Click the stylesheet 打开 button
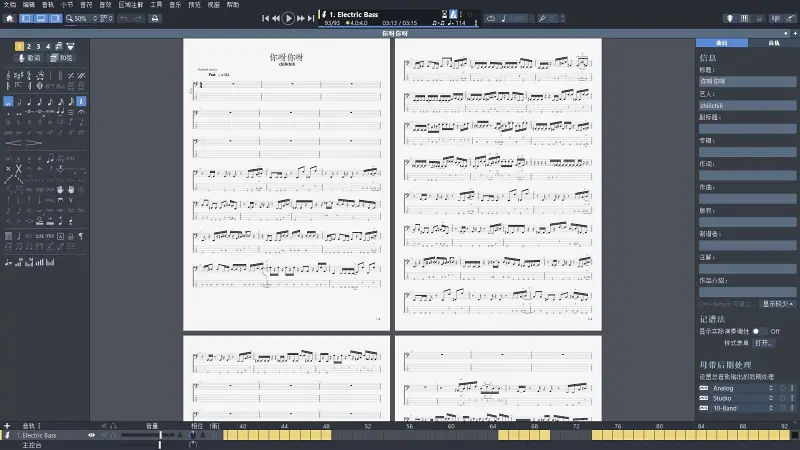 tap(763, 343)
